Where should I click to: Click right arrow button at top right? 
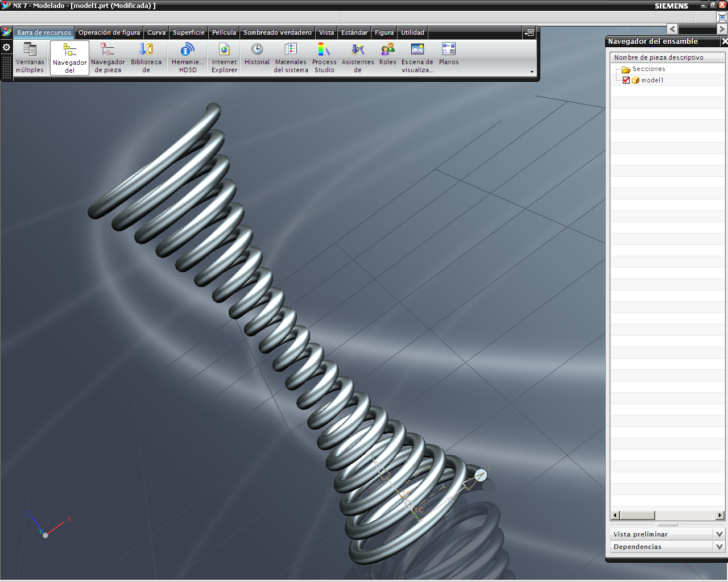[x=722, y=29]
